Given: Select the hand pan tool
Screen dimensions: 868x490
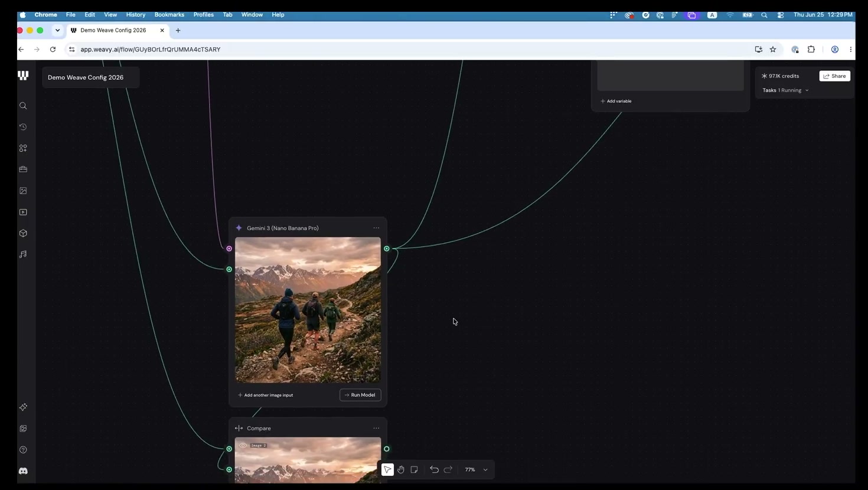Looking at the screenshot, I should [401, 469].
